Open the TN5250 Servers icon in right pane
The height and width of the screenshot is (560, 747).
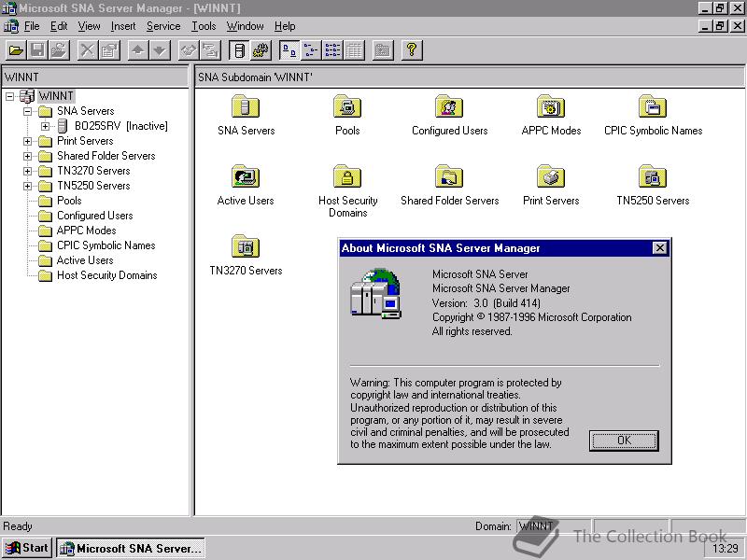point(653,176)
